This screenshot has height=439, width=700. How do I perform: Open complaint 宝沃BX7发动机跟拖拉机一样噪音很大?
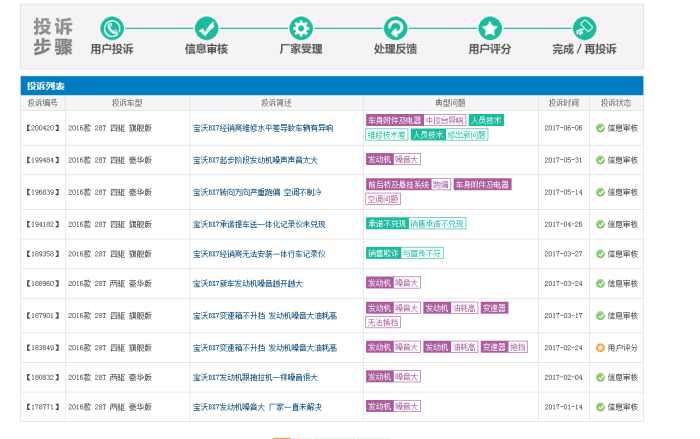click(x=255, y=377)
